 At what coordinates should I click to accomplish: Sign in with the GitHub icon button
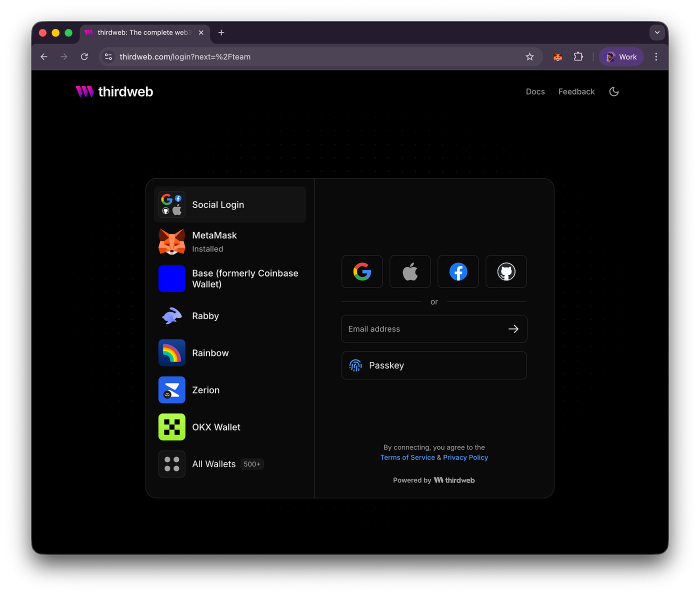click(x=506, y=271)
